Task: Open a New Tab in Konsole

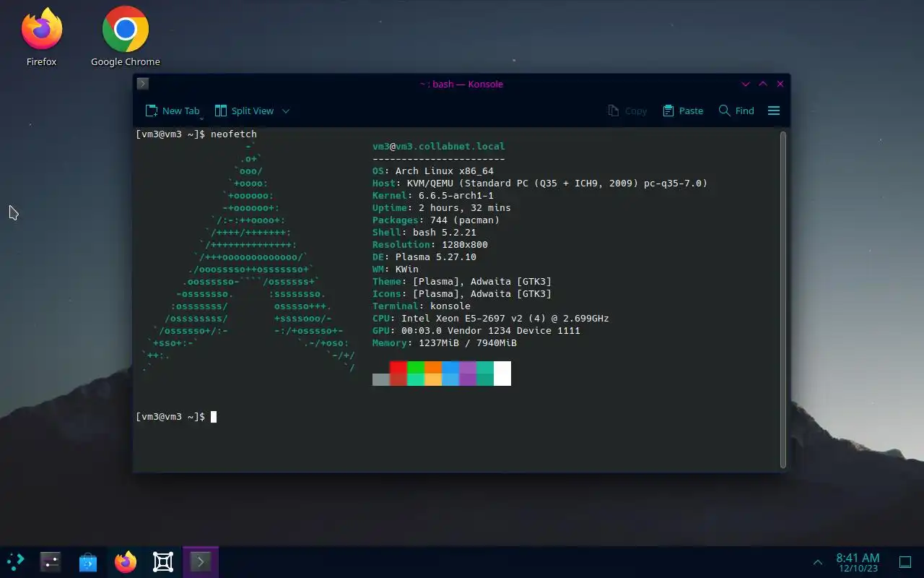Action: point(172,111)
